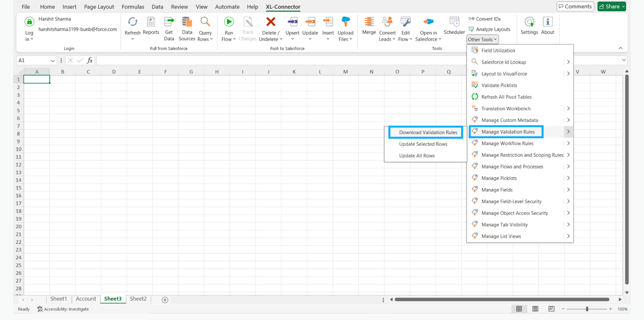Select Validate Picklists menu item

point(520,85)
